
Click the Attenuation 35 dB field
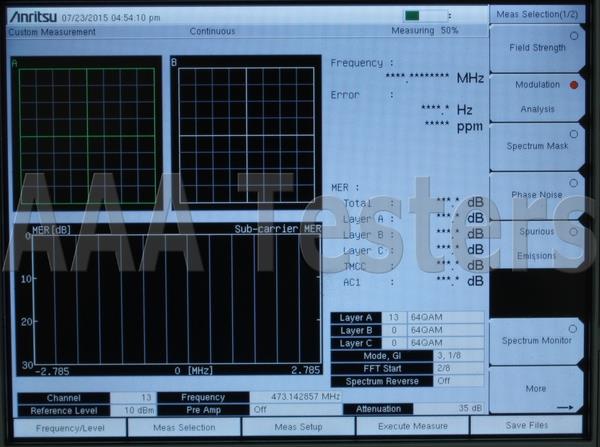pyautogui.click(x=448, y=408)
